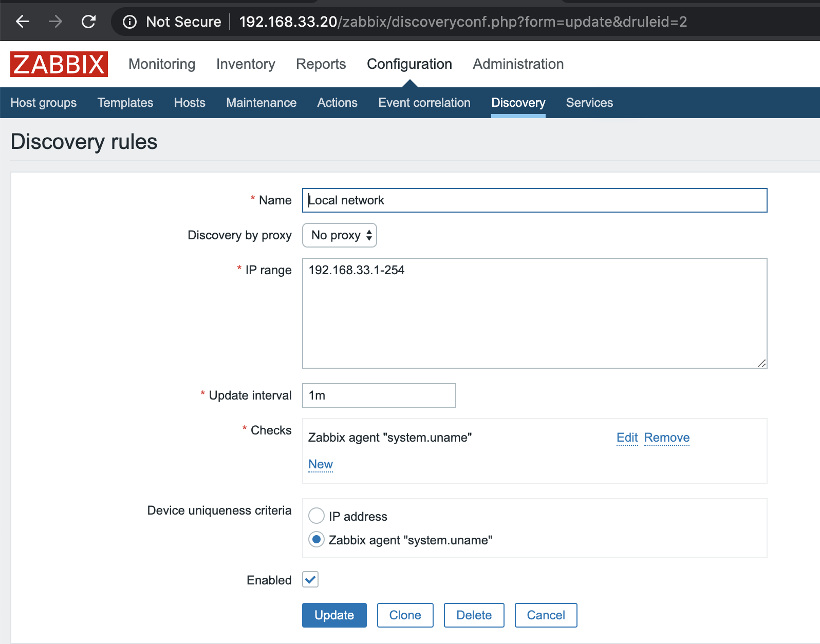
Task: Open the Discovery by proxy dropdown
Action: click(x=340, y=235)
